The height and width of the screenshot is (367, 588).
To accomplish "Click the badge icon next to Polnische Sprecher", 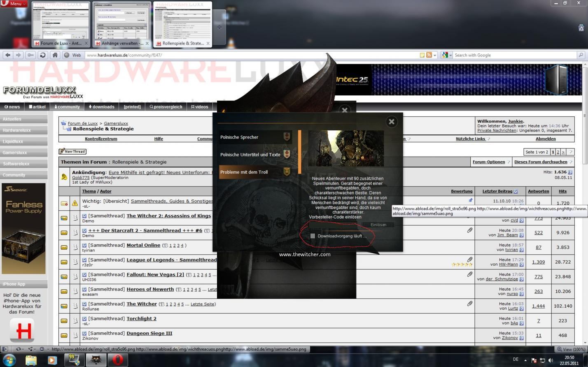I will tap(287, 137).
